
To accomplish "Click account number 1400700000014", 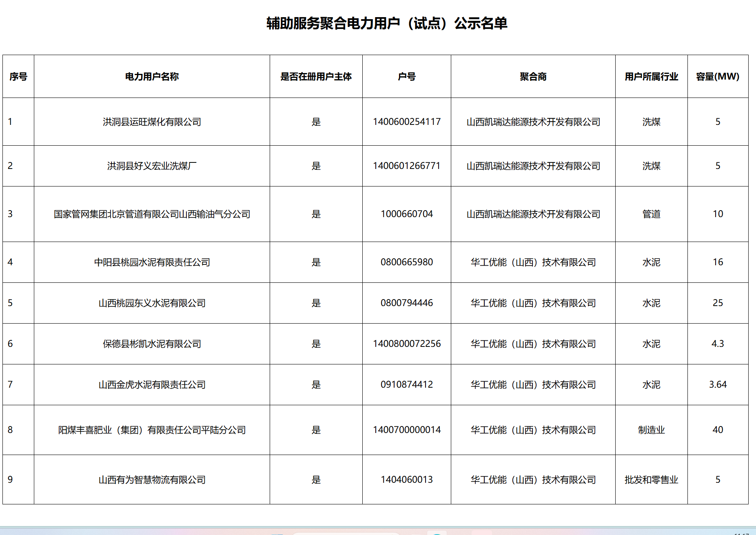I will tap(406, 430).
